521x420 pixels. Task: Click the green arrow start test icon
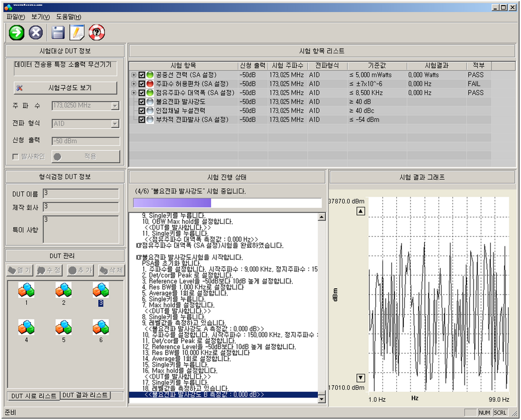[17, 32]
